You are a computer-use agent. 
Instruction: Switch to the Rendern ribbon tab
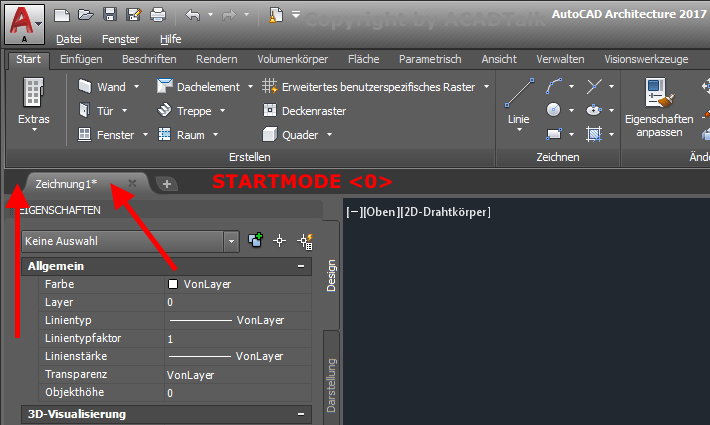tap(216, 59)
